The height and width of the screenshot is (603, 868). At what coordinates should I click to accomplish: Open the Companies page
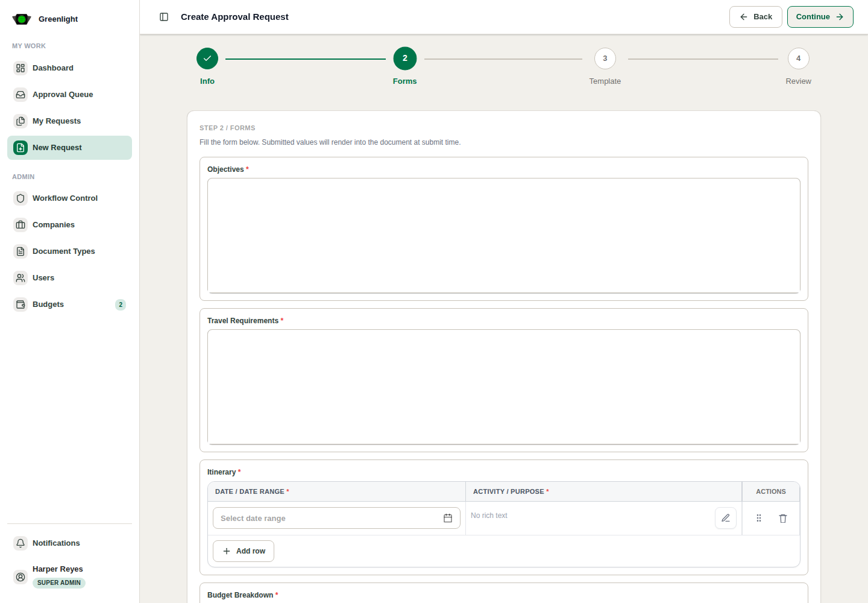[x=69, y=225]
